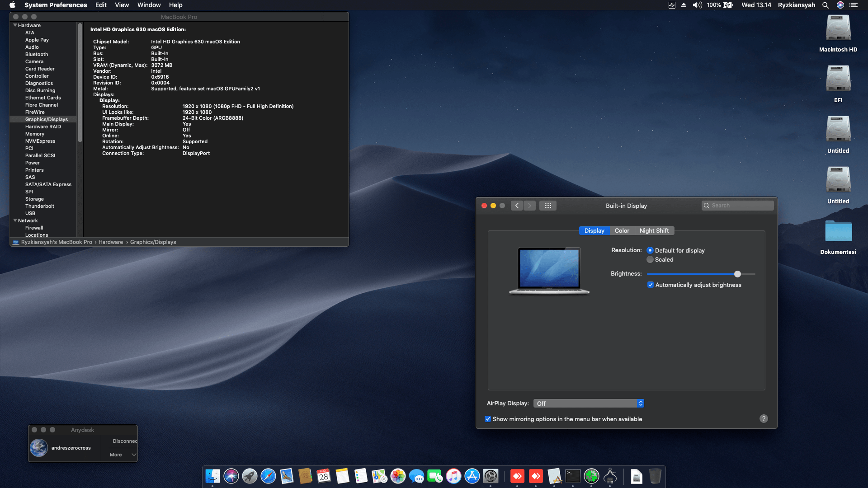Disconnect the andreszerocross Anydesk session
The height and width of the screenshot is (488, 868).
coord(125,441)
